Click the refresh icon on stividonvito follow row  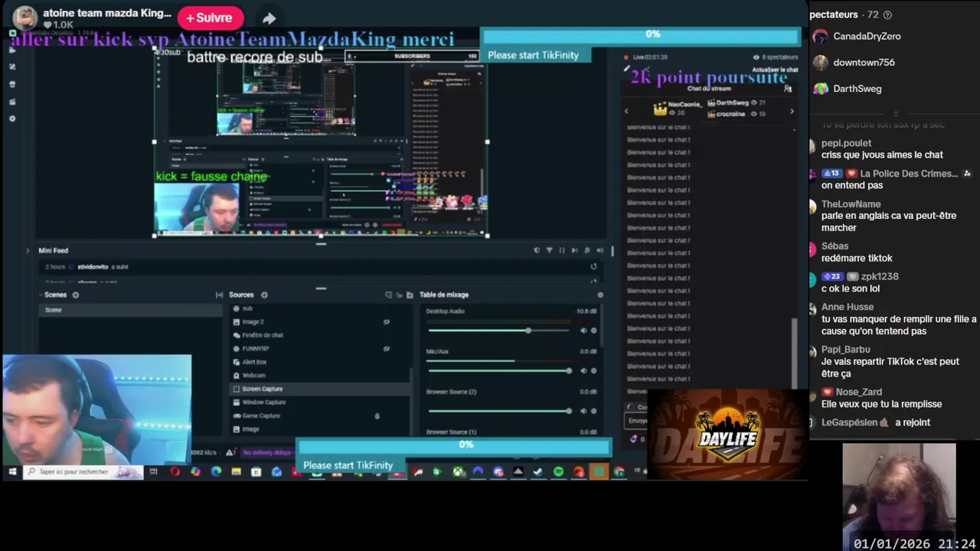(x=593, y=266)
